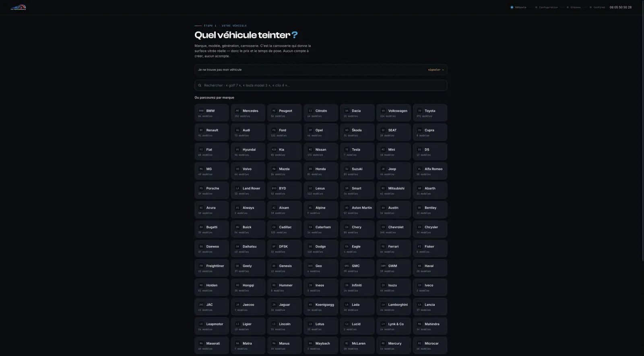
Task: Open the Freightliner brand card
Action: (x=212, y=268)
